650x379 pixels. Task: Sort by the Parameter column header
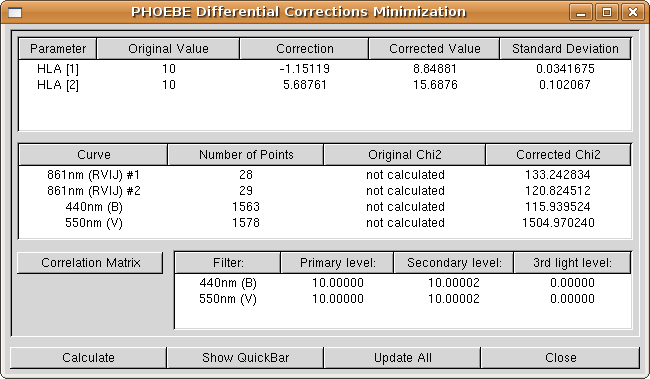point(58,49)
